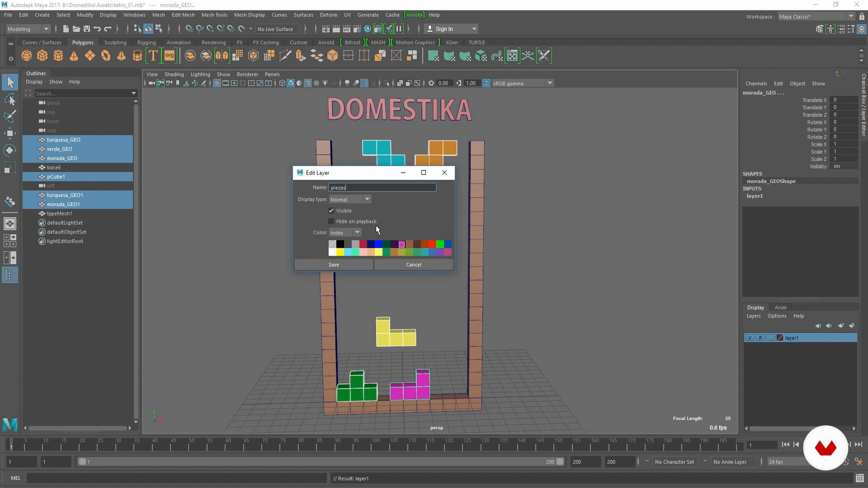Screen dimensions: 868x488
Task: Create new layer with selected objects icon
Action: point(852,325)
